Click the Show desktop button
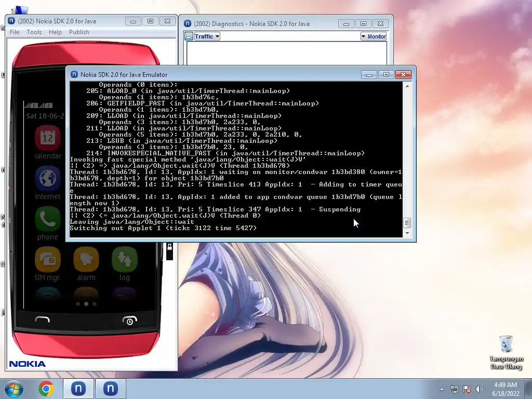The width and height of the screenshot is (532, 399). (x=529, y=389)
